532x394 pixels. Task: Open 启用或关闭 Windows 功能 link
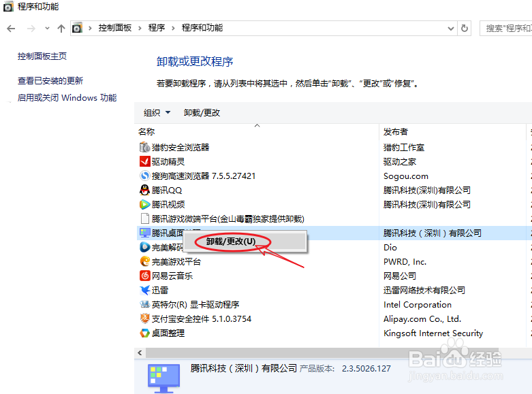[x=67, y=98]
